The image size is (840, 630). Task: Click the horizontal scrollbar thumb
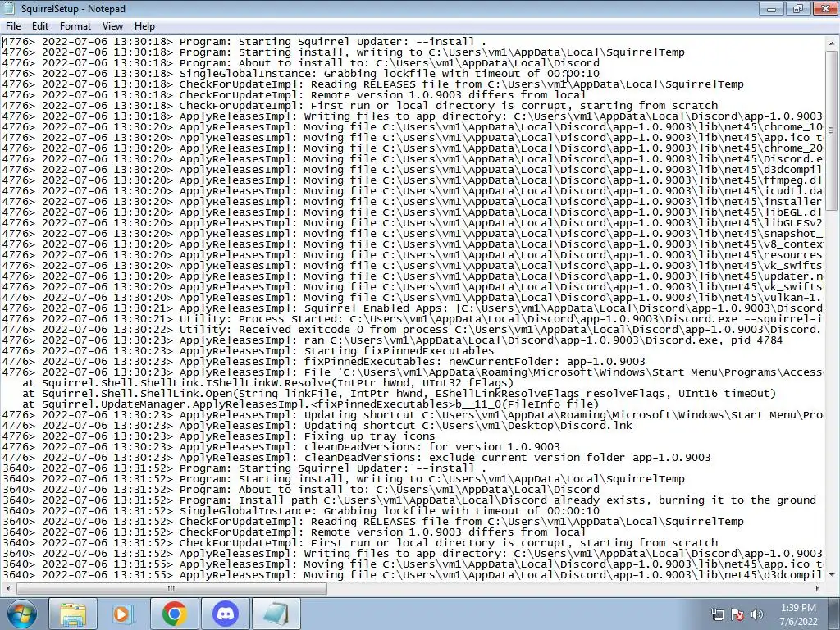pos(171,588)
